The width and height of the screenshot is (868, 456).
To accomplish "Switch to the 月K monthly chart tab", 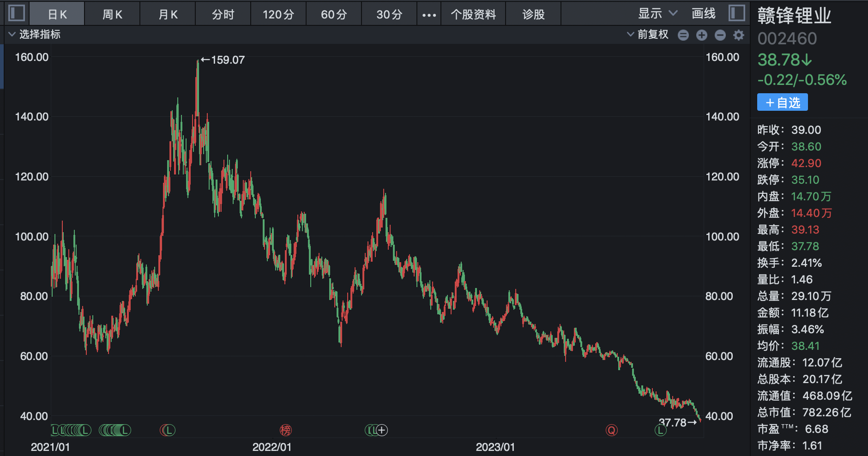I will point(168,14).
